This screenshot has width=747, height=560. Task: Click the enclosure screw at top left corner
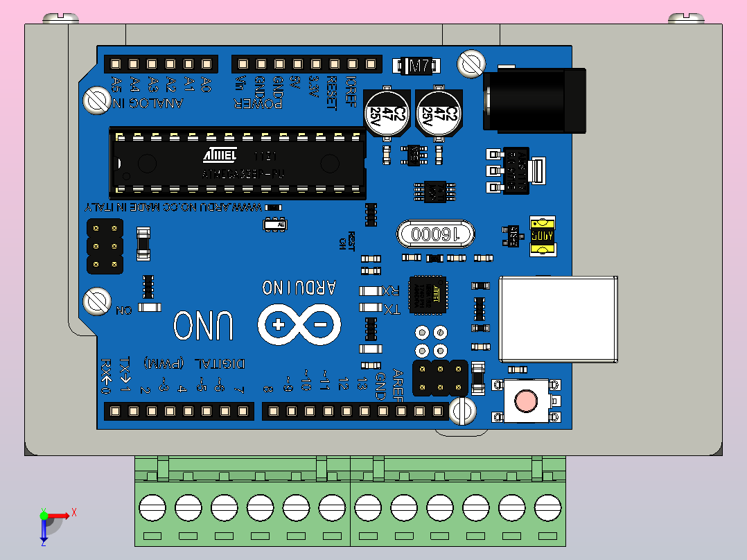pos(61,19)
